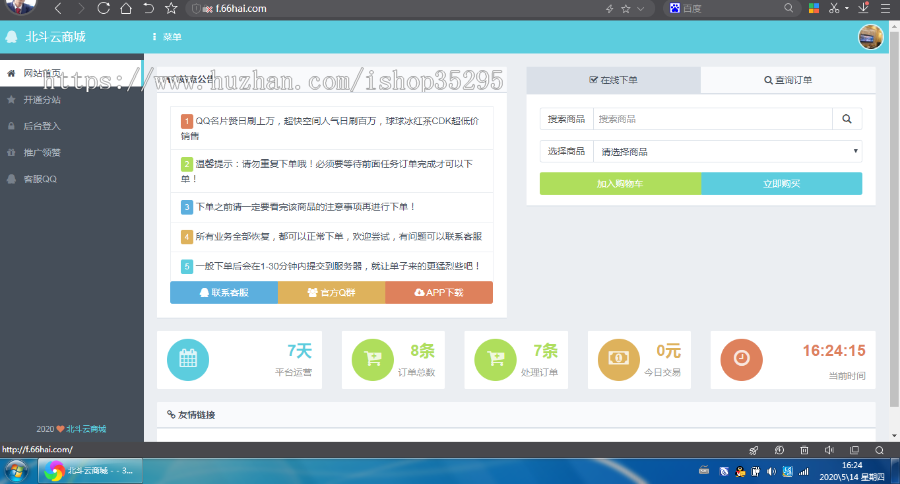Go back with the browser back arrow
The width and height of the screenshot is (900, 484).
[x=58, y=8]
